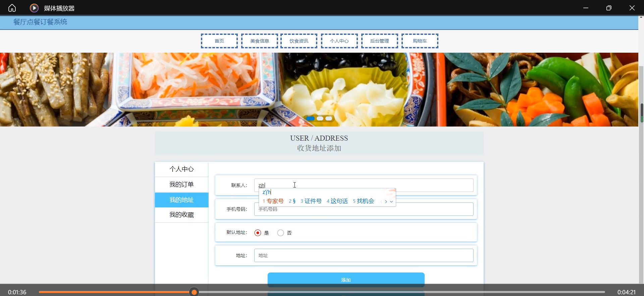The image size is (644, 296).
Task: Open 个人中心 in the sidebar
Action: pos(181,169)
